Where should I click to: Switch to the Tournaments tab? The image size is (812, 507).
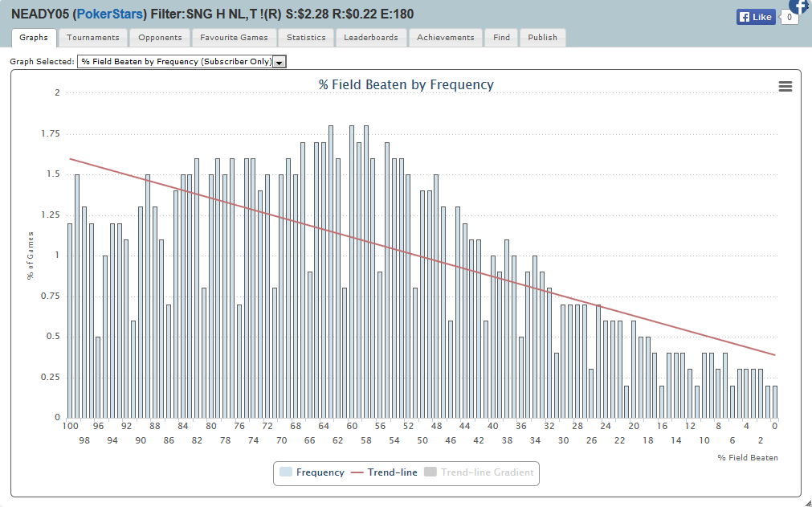click(92, 38)
